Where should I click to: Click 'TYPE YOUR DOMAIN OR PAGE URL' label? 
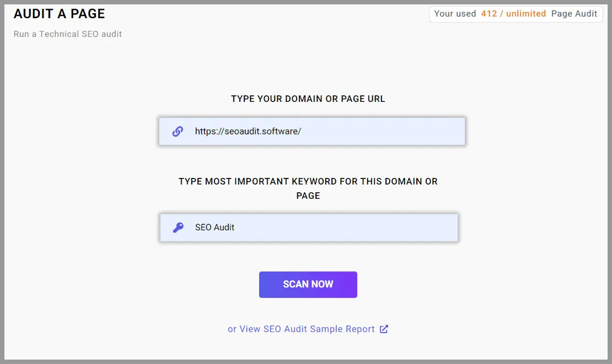click(x=308, y=99)
